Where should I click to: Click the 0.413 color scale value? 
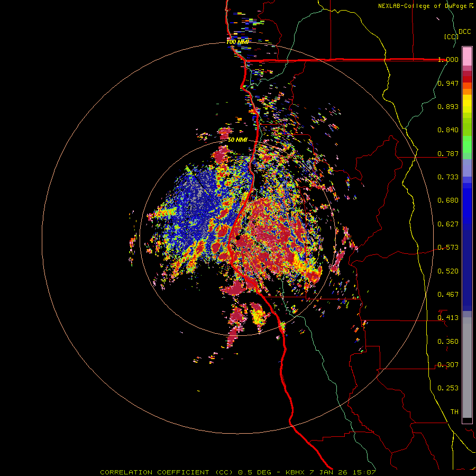448,318
